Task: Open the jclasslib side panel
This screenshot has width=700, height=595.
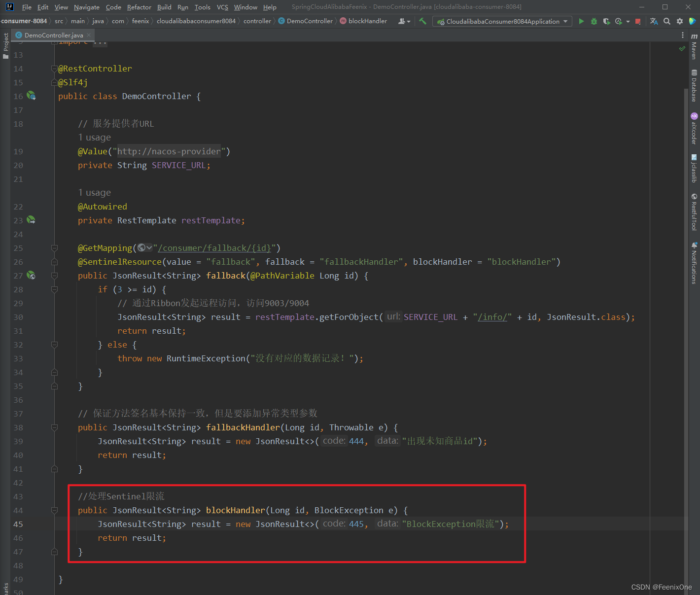Action: (694, 168)
